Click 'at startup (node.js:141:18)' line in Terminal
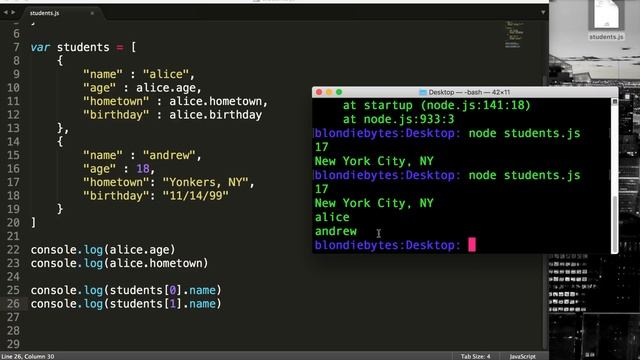The height and width of the screenshot is (360, 640). click(x=436, y=105)
